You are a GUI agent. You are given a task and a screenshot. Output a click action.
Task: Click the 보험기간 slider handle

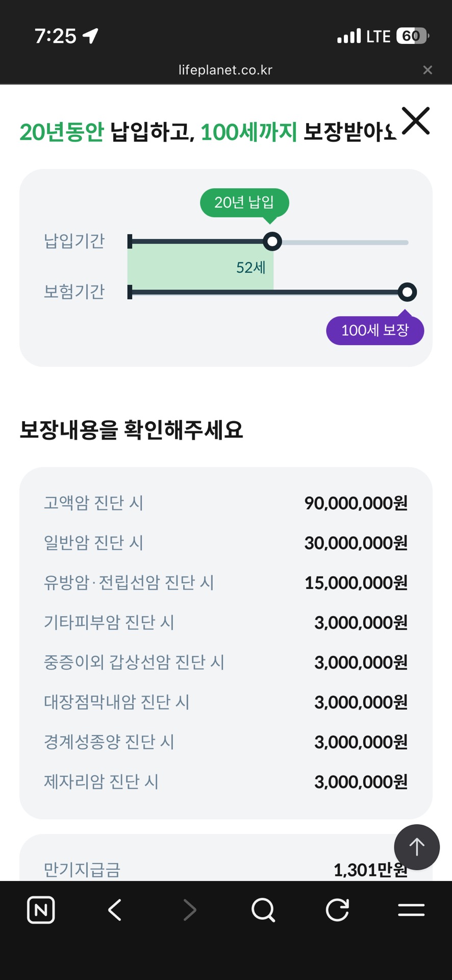point(407,292)
